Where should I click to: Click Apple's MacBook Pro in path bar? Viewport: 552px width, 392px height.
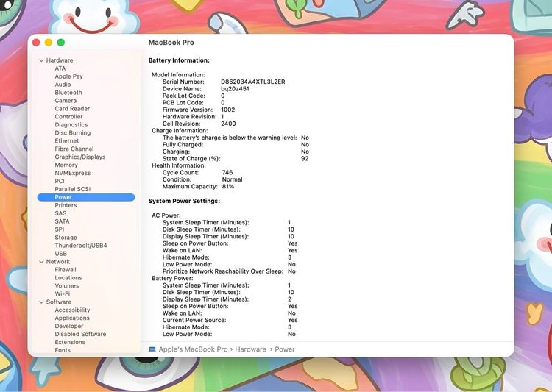(x=193, y=349)
